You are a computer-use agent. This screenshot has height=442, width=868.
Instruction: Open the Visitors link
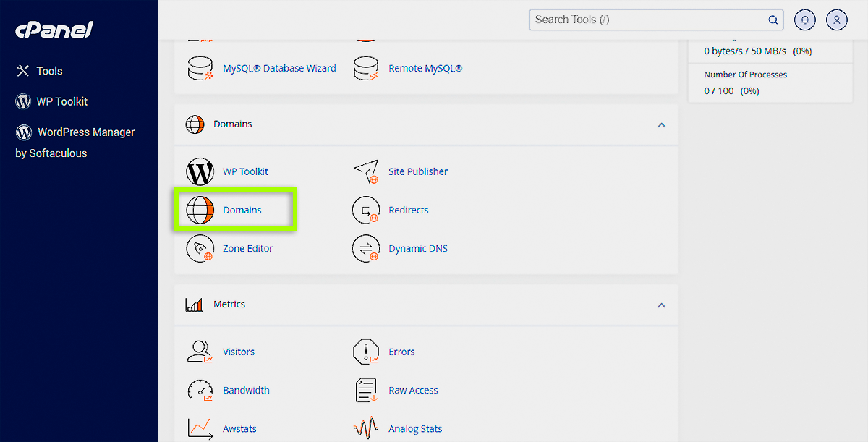point(239,352)
